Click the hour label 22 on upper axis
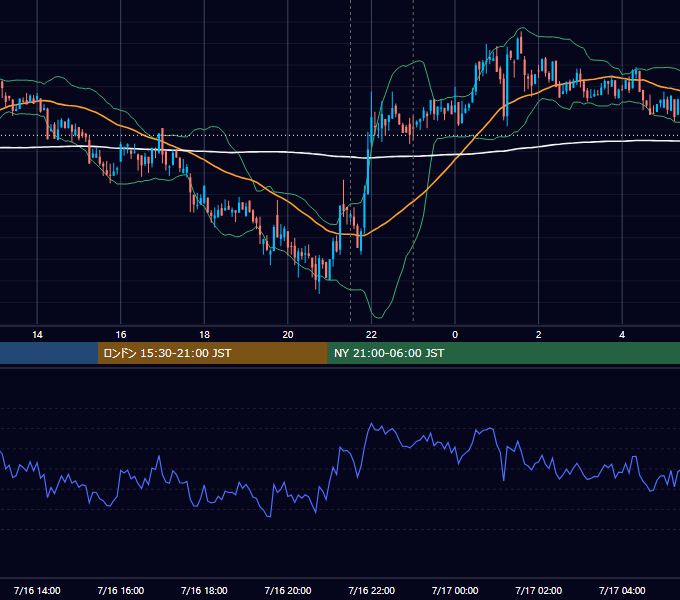The image size is (680, 600). (372, 335)
